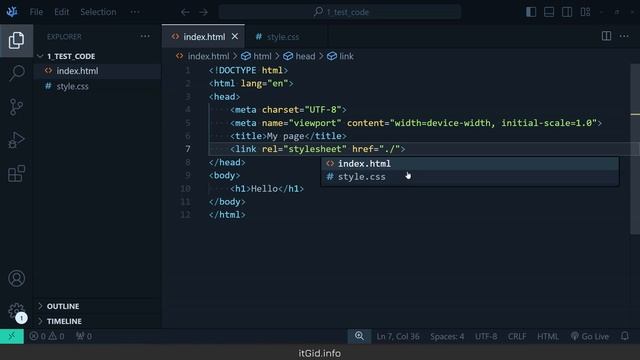Open the Search view
640x360 pixels.
click(x=16, y=73)
